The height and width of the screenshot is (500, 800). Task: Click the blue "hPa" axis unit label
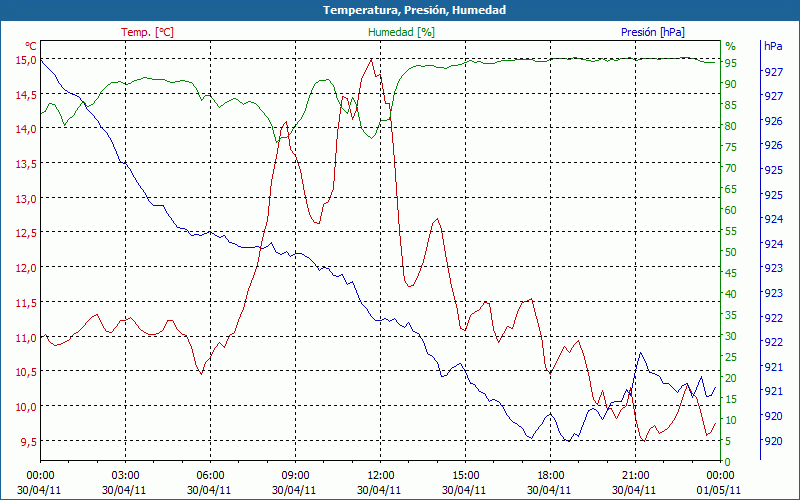[773, 46]
